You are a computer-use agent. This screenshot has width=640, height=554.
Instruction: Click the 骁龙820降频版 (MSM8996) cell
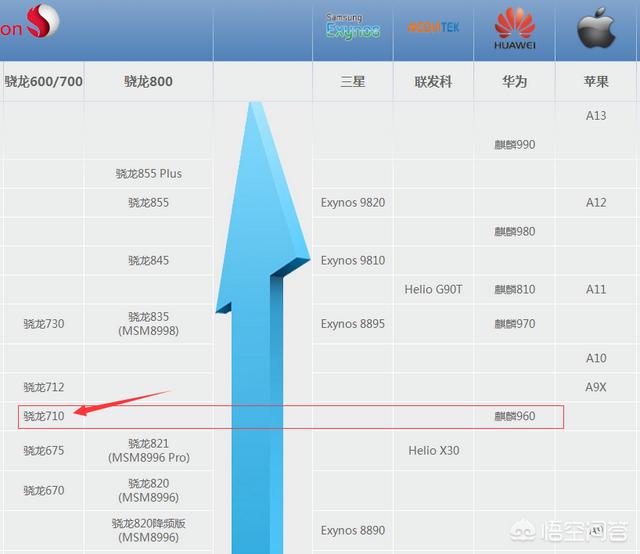tap(149, 530)
